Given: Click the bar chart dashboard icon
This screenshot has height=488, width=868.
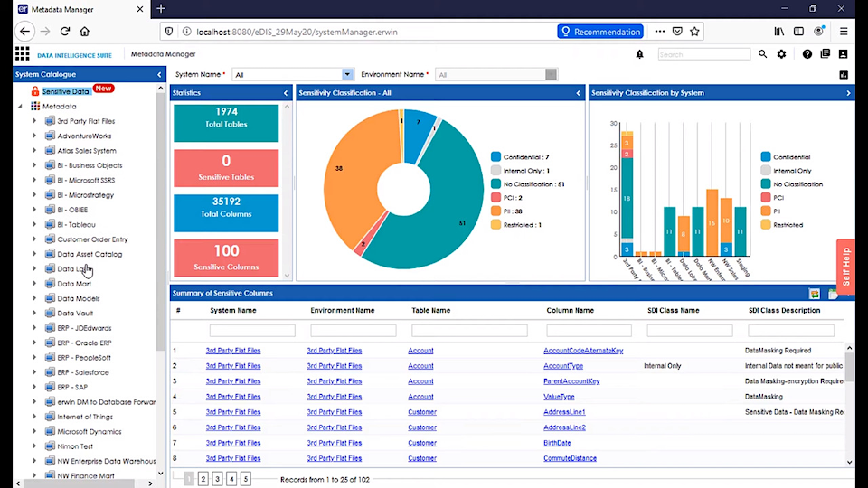Looking at the screenshot, I should 844,75.
